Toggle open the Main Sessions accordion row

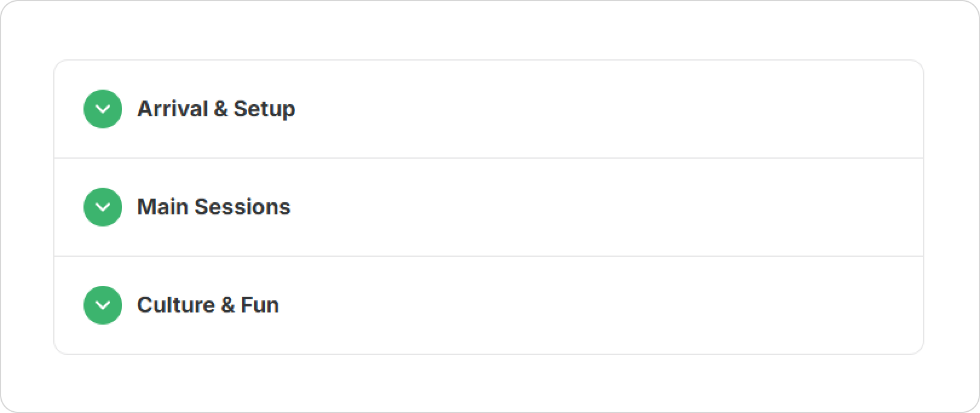(x=489, y=207)
